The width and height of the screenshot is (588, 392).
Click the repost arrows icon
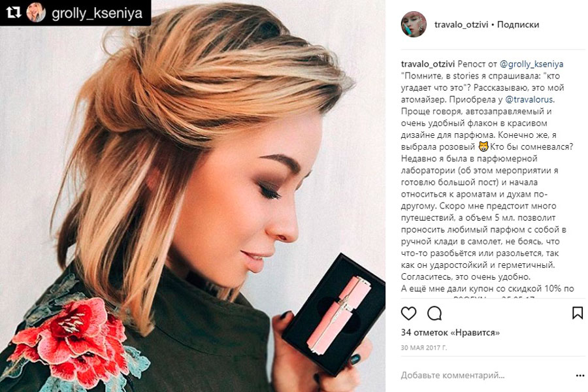click(13, 12)
